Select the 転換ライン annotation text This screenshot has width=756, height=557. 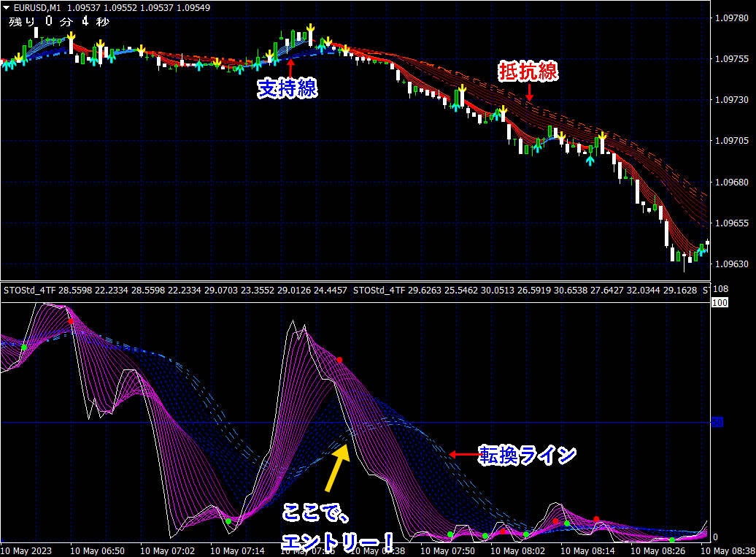(x=527, y=455)
